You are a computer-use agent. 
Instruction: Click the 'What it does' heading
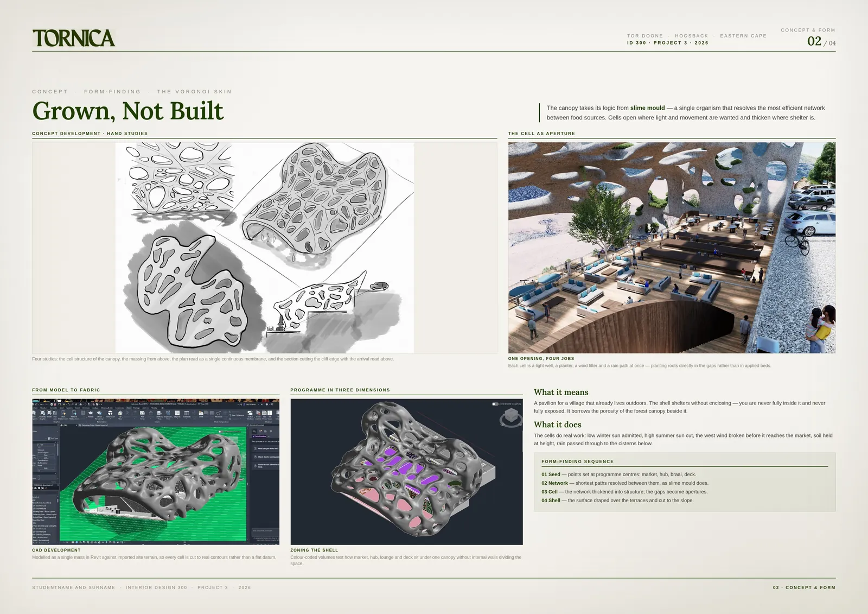click(x=558, y=425)
